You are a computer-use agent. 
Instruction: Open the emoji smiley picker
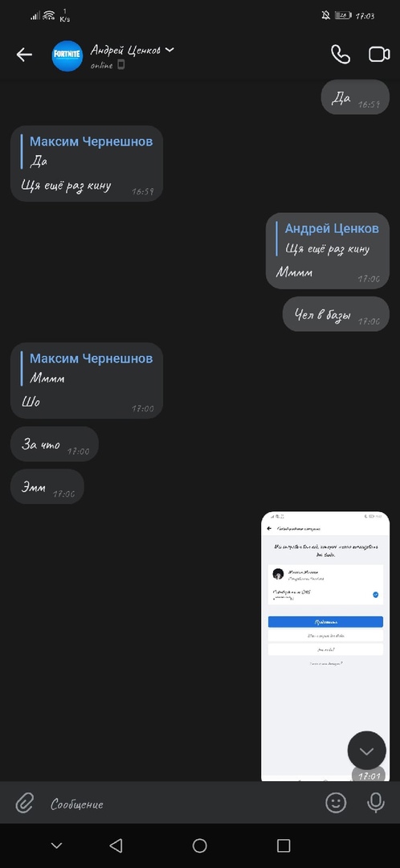[336, 802]
